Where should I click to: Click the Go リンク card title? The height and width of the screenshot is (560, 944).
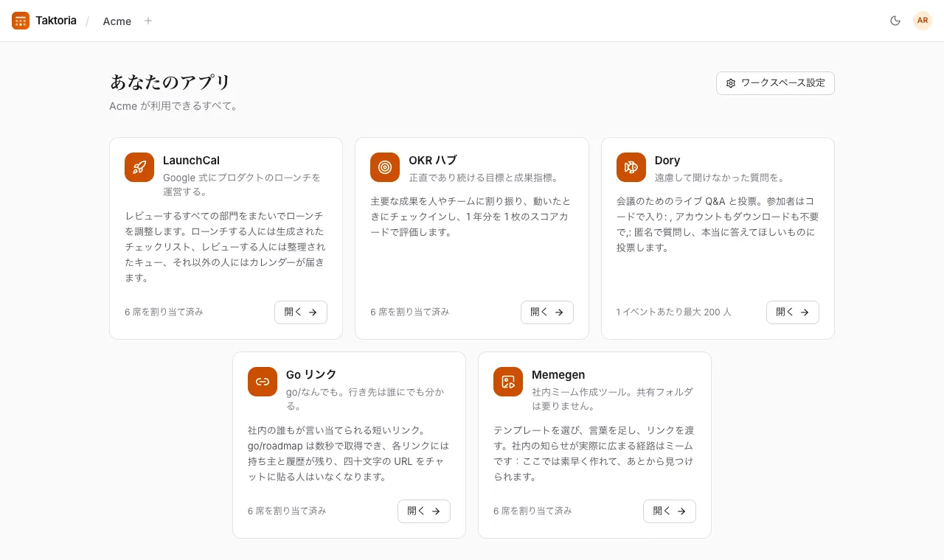pos(311,375)
